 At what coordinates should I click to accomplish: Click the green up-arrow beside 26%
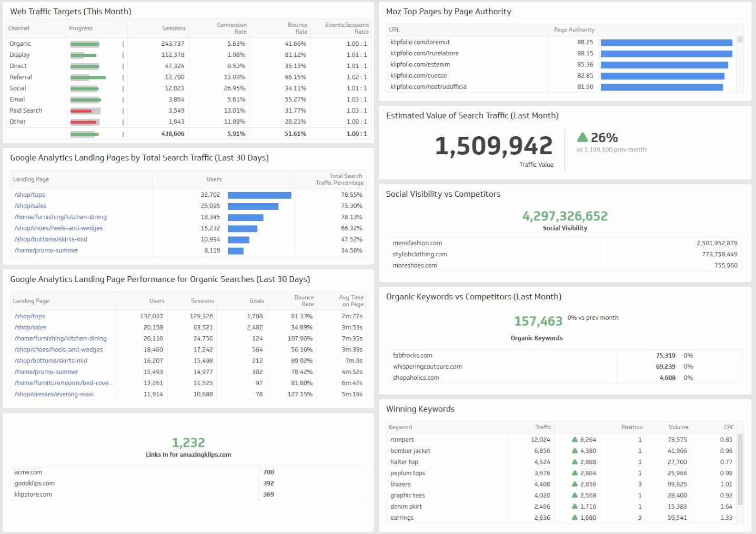tap(582, 137)
